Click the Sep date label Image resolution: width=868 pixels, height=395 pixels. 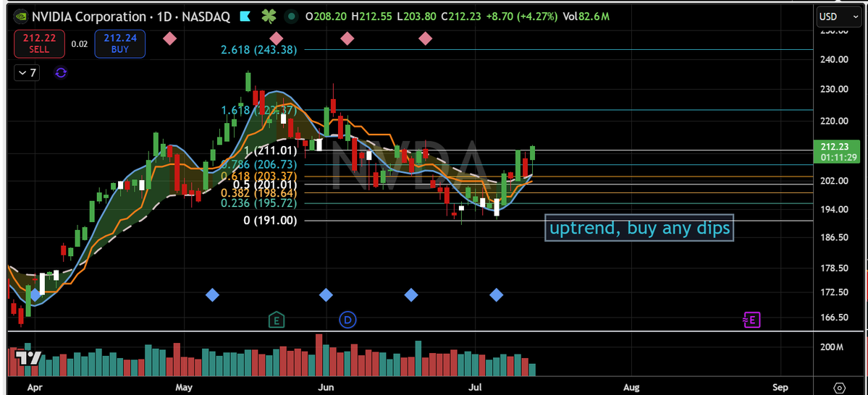pyautogui.click(x=780, y=387)
